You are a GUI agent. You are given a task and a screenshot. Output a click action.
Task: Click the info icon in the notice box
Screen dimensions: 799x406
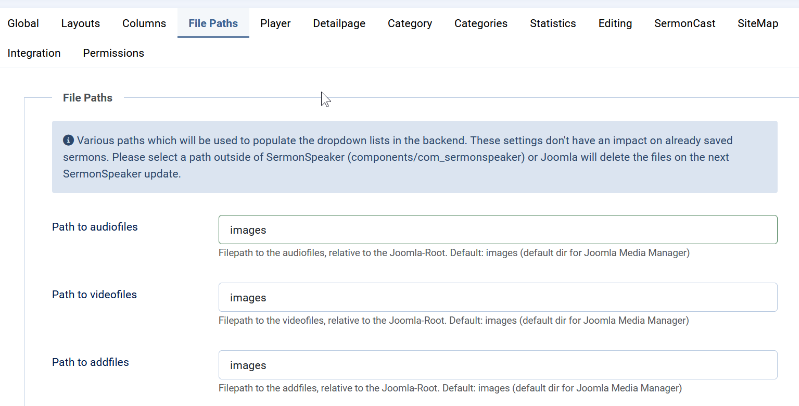pyautogui.click(x=68, y=141)
